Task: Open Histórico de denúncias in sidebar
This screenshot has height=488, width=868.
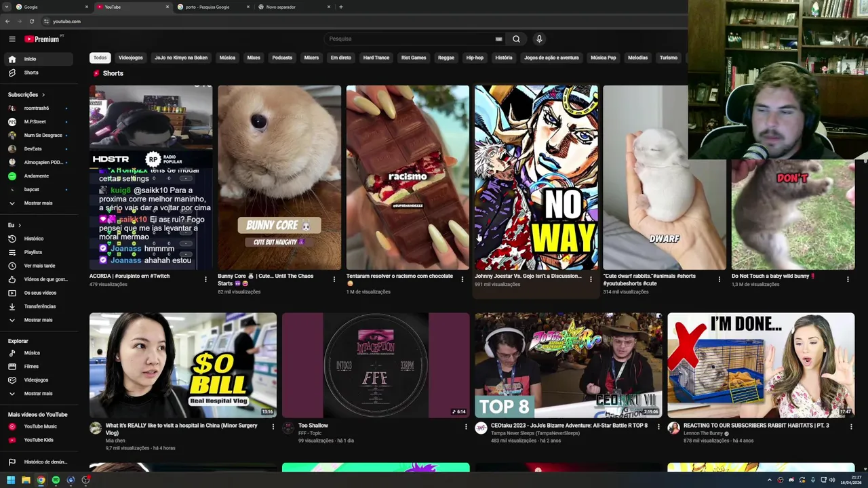Action: click(x=39, y=462)
